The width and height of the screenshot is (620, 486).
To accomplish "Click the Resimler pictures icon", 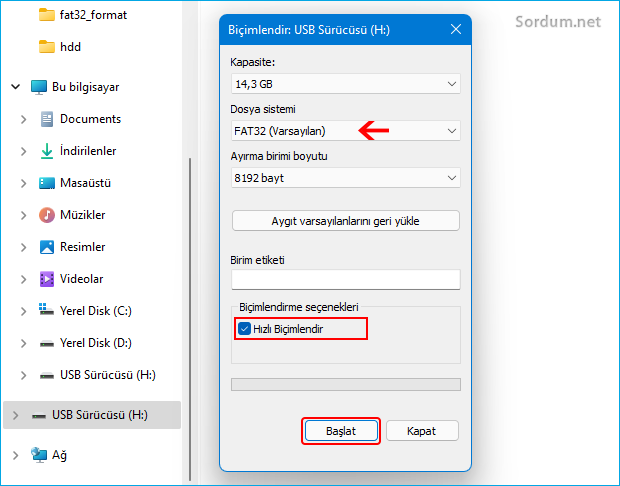I will [x=47, y=247].
